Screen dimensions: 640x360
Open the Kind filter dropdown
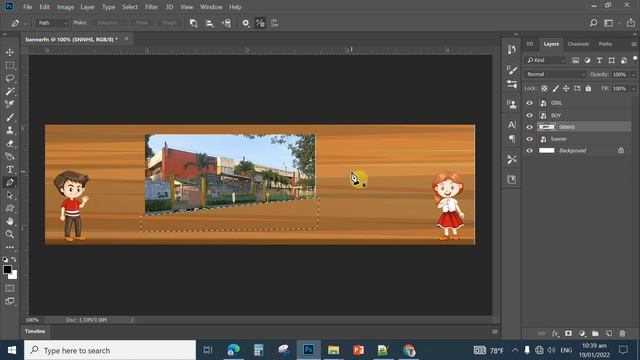pos(546,60)
